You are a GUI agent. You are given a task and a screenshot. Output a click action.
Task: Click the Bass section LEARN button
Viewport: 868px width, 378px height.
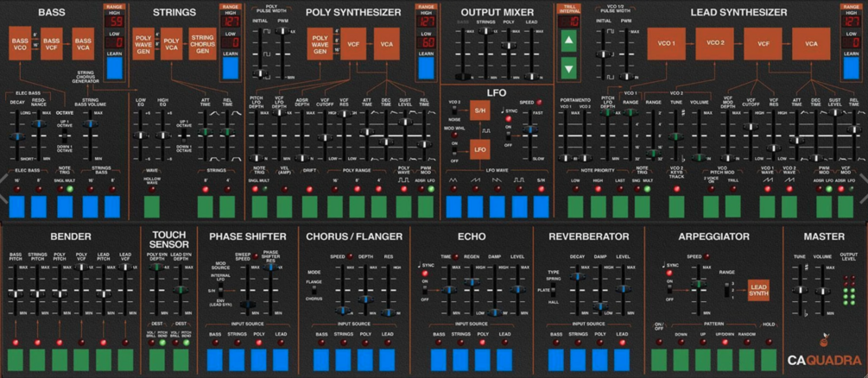click(114, 69)
